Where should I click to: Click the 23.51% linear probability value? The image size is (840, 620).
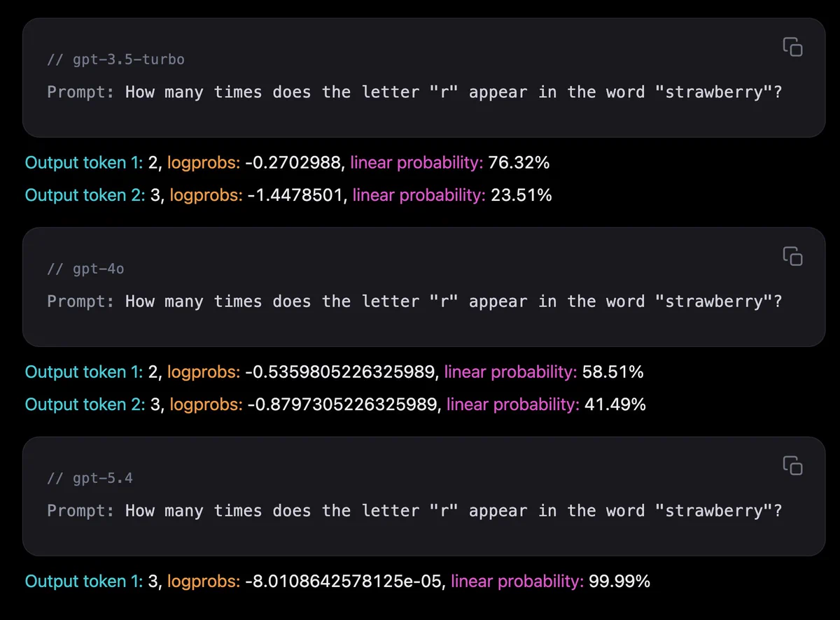521,195
